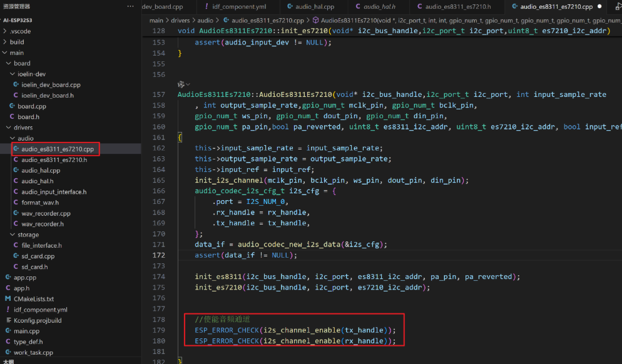Image resolution: width=622 pixels, height=364 pixels.
Task: Open type_def.h file
Action: [x=28, y=341]
